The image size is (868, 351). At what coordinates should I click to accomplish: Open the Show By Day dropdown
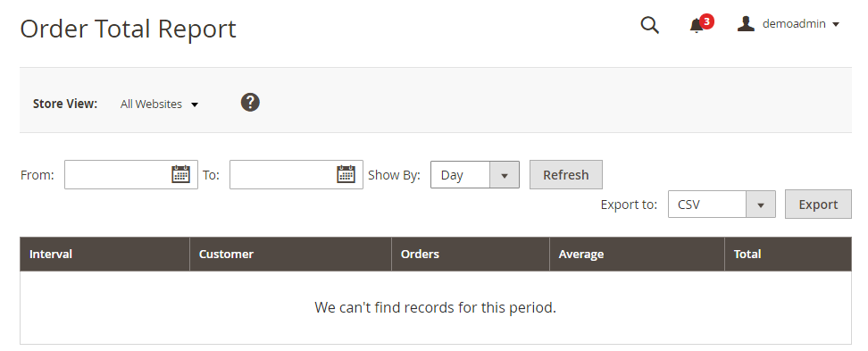pyautogui.click(x=475, y=175)
